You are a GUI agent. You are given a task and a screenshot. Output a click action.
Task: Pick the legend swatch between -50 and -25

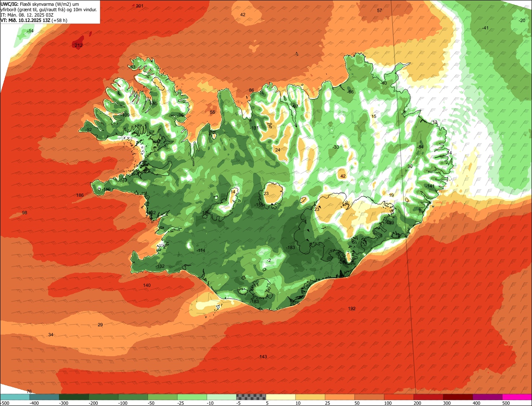(163, 397)
